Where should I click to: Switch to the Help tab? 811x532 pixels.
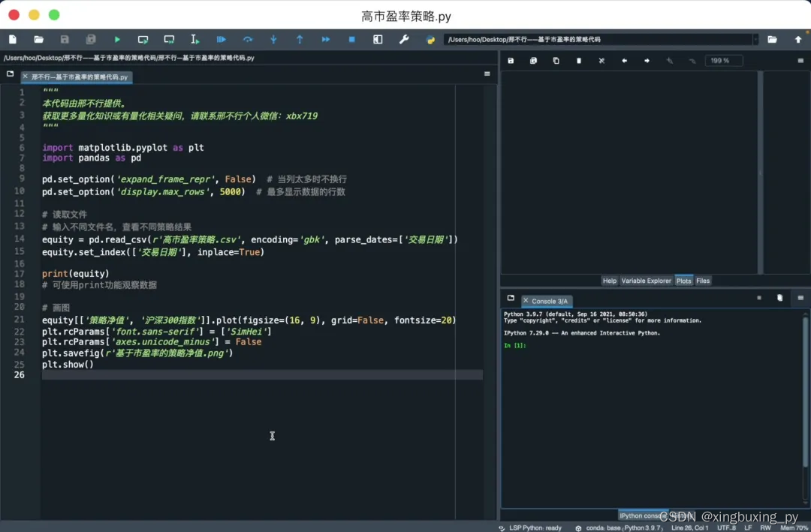click(609, 281)
